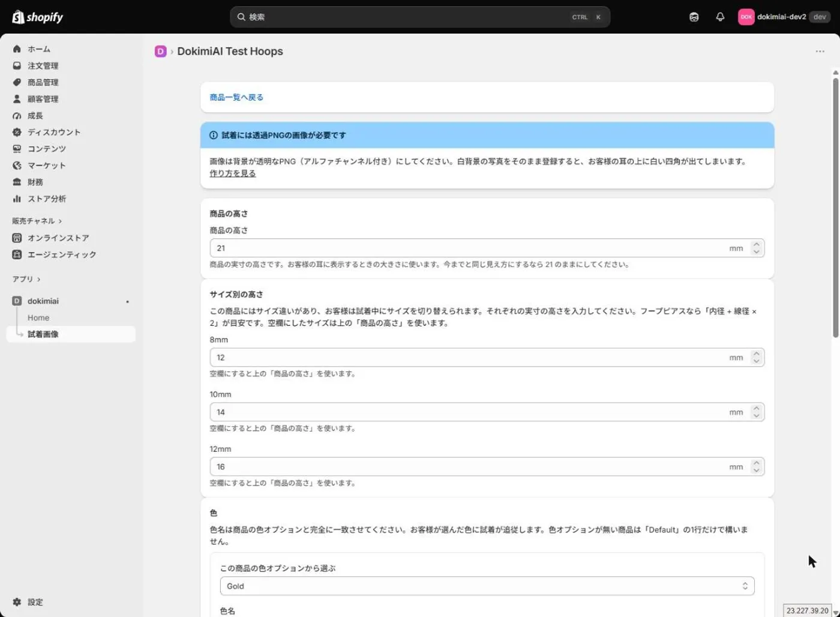Open the dokimiai app entry
Viewport: 840px width, 617px height.
pos(43,301)
